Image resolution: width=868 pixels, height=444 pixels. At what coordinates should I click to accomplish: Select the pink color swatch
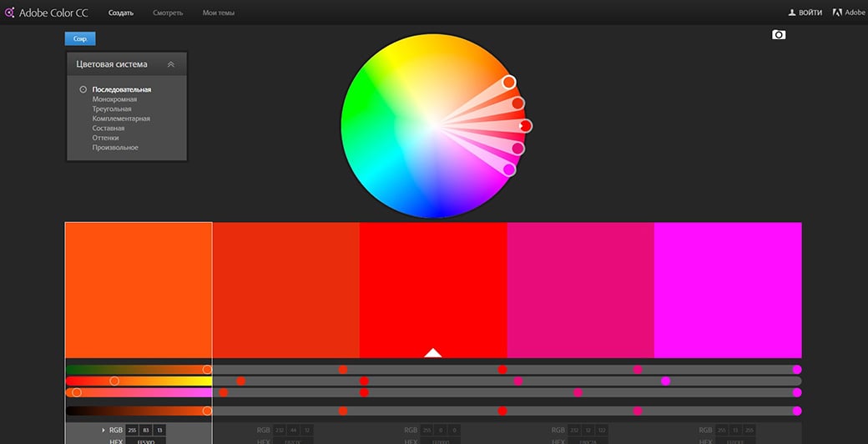[x=580, y=290]
